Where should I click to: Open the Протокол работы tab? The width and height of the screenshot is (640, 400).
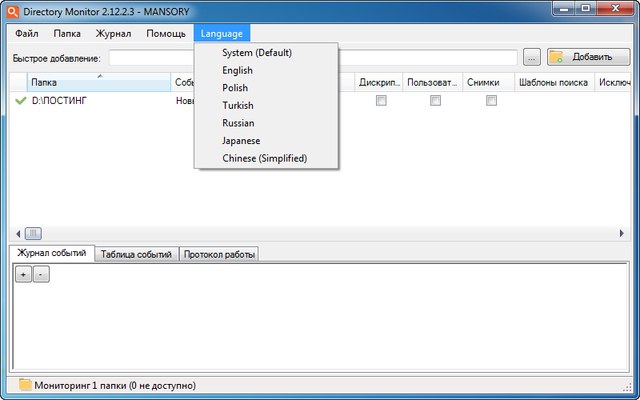[x=219, y=254]
